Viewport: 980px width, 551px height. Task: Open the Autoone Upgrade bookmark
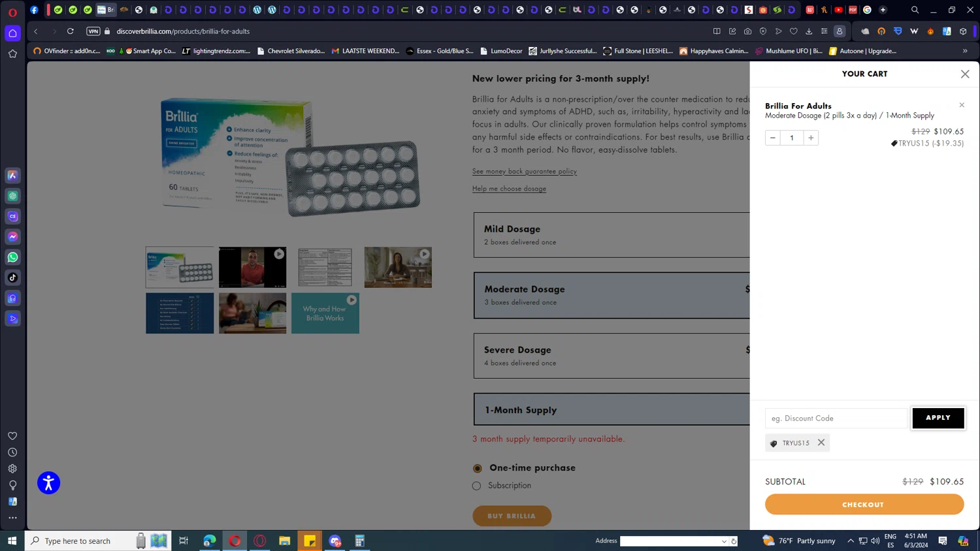click(x=862, y=51)
